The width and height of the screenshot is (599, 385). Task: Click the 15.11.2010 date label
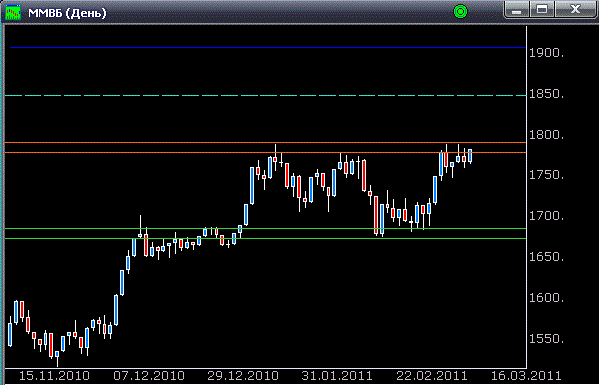pos(54,375)
